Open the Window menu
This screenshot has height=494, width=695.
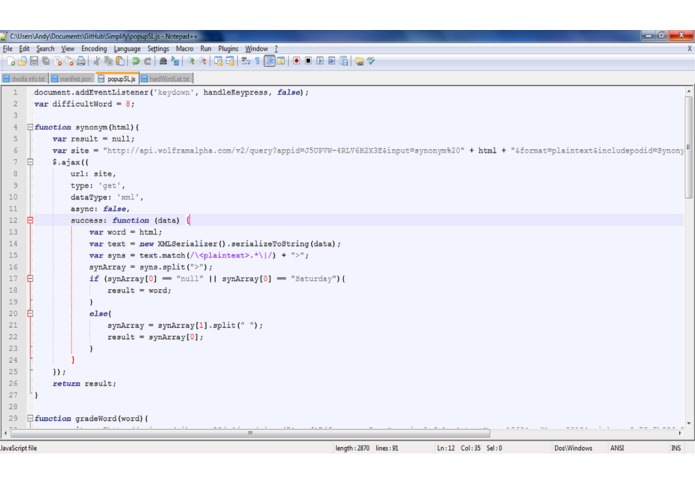tap(256, 49)
